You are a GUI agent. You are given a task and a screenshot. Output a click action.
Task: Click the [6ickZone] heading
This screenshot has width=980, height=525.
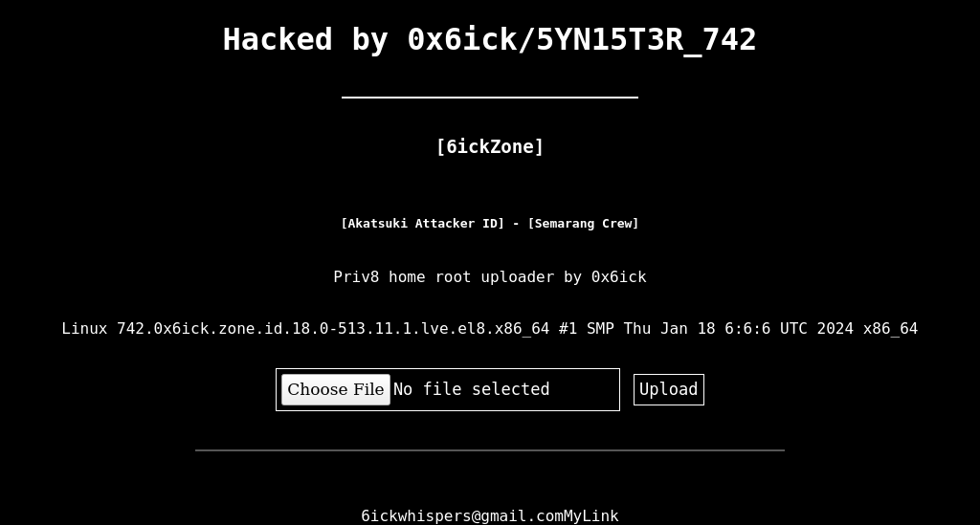coord(490,146)
